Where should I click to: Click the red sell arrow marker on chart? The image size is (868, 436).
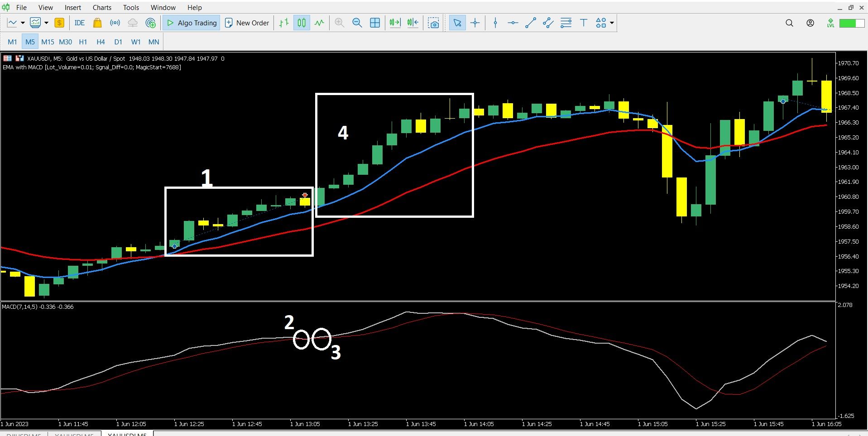305,195
